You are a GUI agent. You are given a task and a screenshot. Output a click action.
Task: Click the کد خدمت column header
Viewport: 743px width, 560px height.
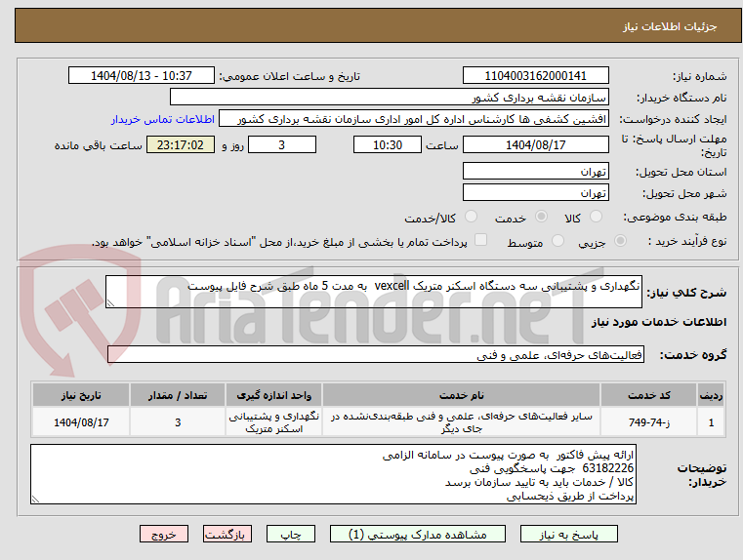(648, 395)
